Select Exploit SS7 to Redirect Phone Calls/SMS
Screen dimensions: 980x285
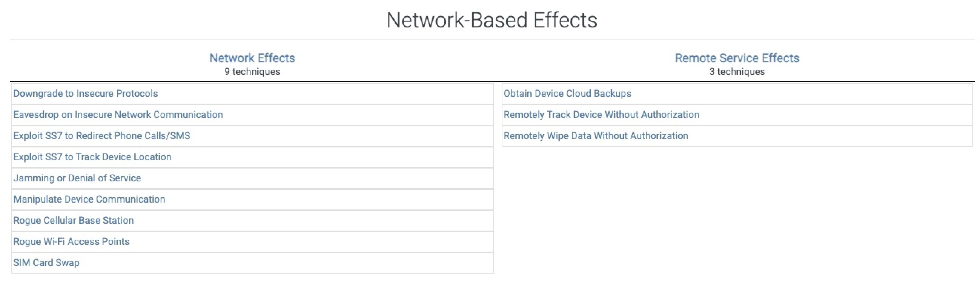[102, 136]
